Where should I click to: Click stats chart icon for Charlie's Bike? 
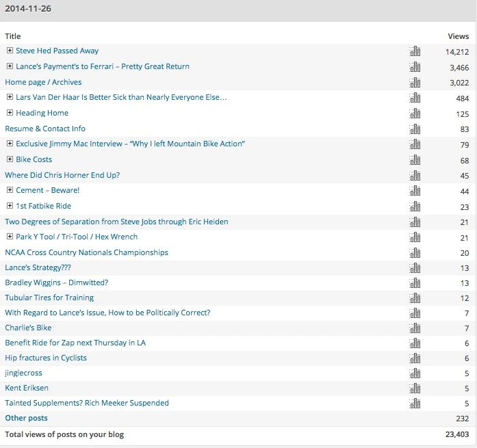click(x=415, y=328)
